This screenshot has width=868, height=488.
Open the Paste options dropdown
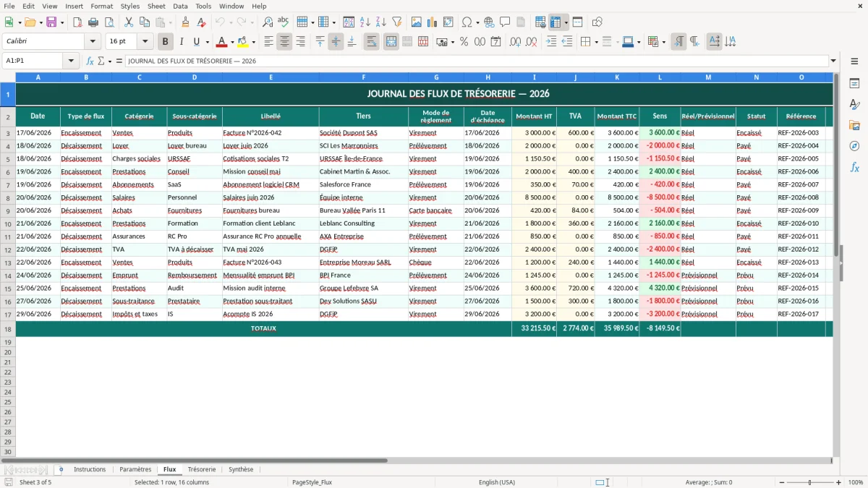(x=170, y=22)
